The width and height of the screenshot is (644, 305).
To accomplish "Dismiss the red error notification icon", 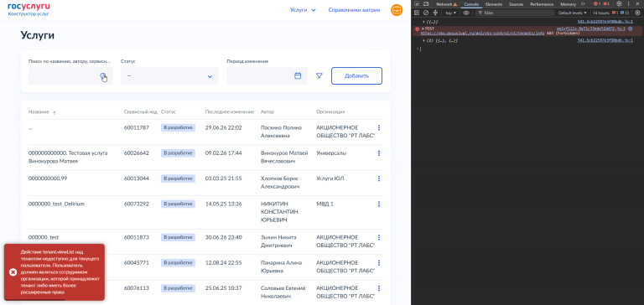I will (13, 272).
